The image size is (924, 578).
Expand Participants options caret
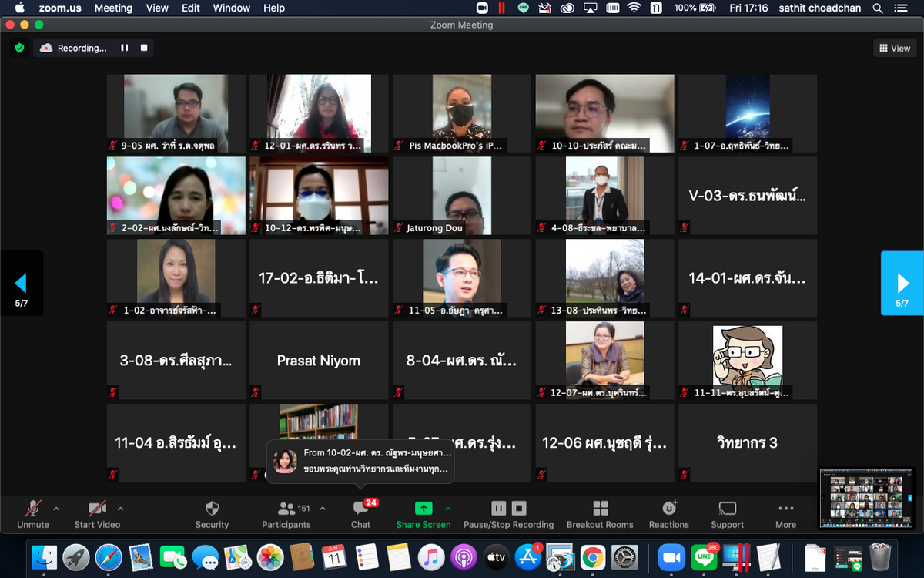pos(322,509)
